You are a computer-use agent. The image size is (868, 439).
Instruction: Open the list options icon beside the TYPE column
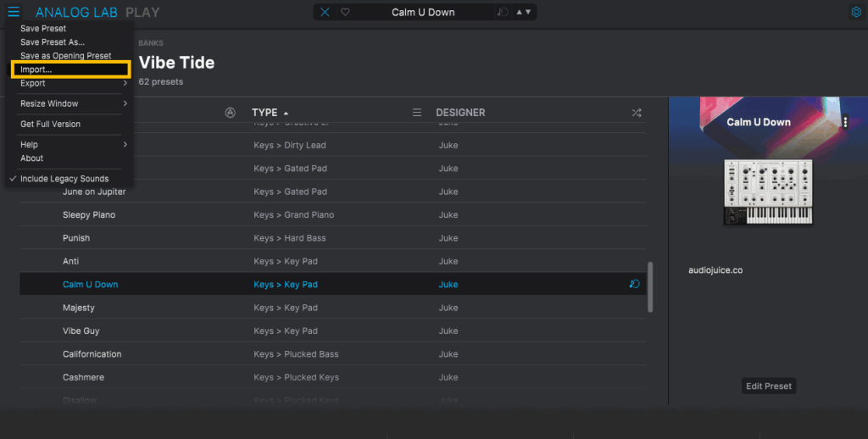coord(417,113)
